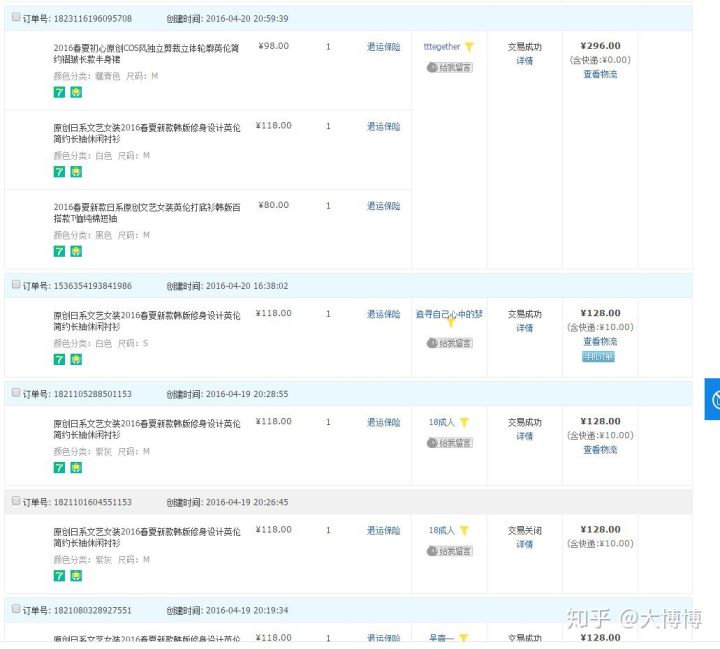This screenshot has width=720, height=649.
Task: Open Wangwang icon beside 18成人 in closed order
Action: click(464, 531)
